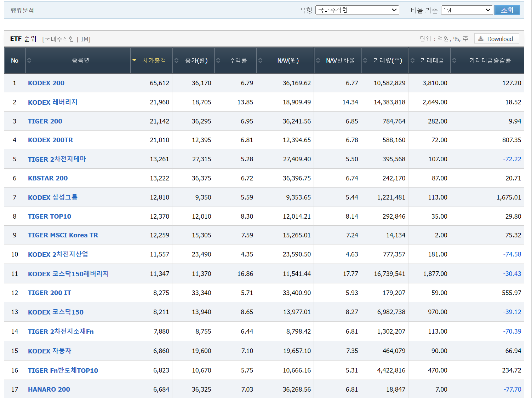Open the TIGER 200 link

point(45,121)
